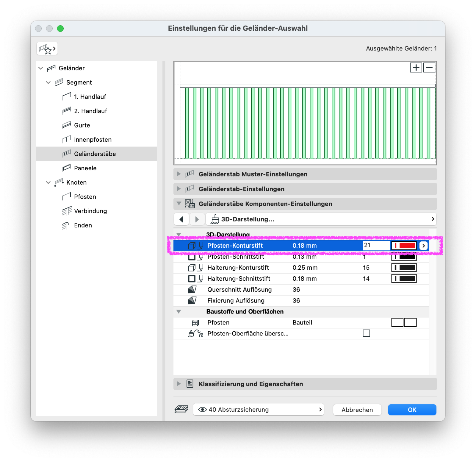Select Paneele in the tree

click(85, 168)
